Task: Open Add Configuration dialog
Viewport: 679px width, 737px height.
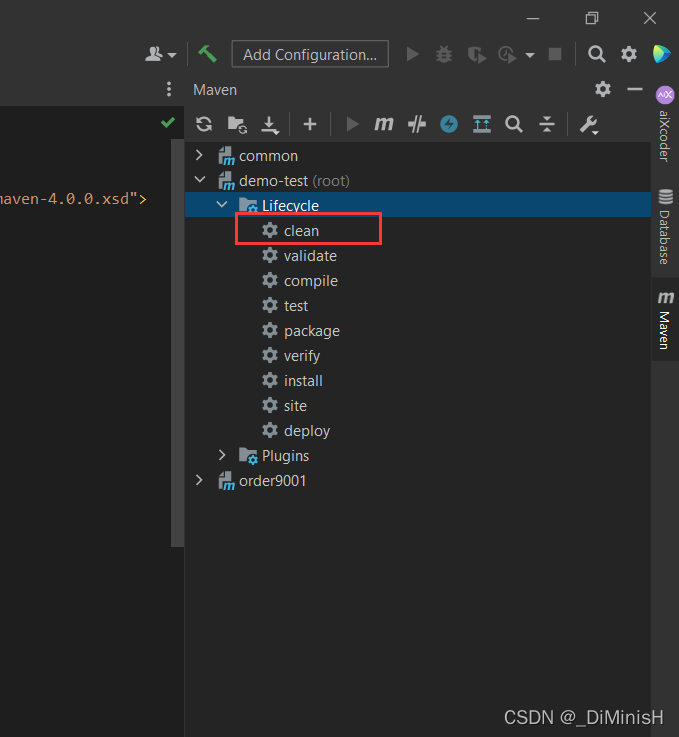Action: click(310, 54)
